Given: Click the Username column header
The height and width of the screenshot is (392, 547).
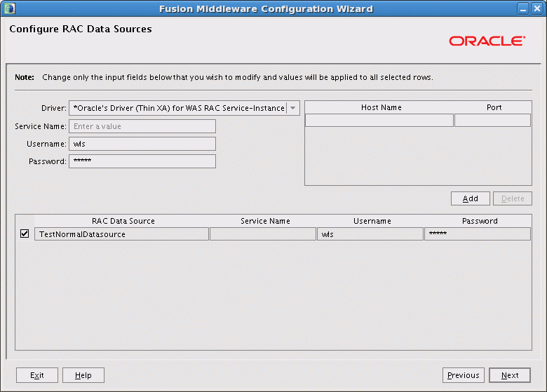Looking at the screenshot, I should coord(372,221).
